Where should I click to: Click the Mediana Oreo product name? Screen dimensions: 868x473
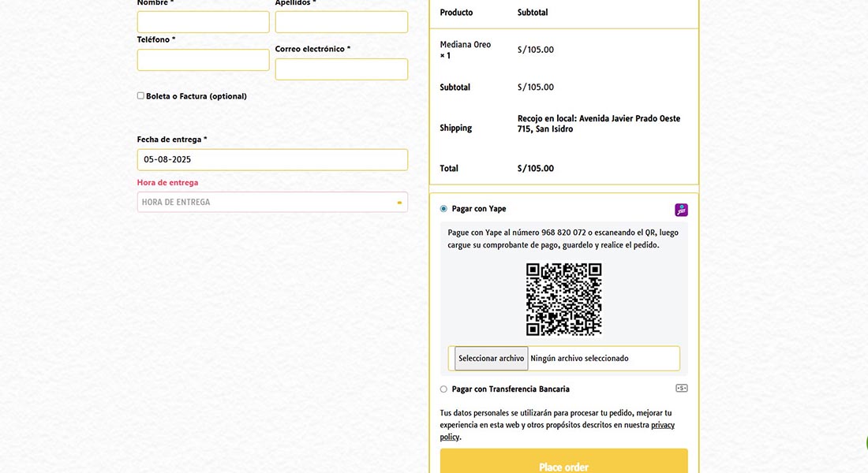465,45
